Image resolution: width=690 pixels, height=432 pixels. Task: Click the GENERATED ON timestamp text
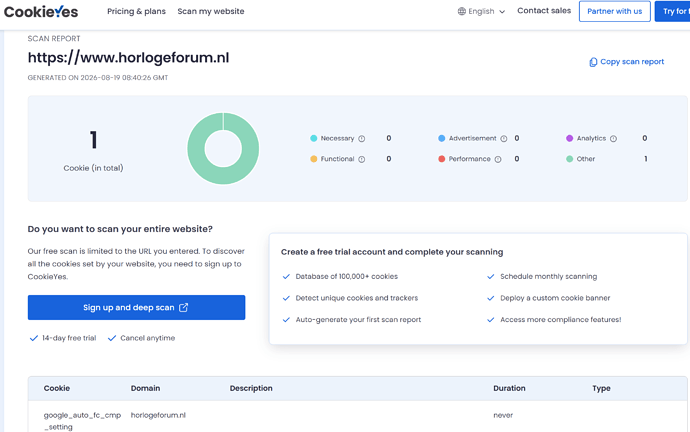[x=98, y=78]
